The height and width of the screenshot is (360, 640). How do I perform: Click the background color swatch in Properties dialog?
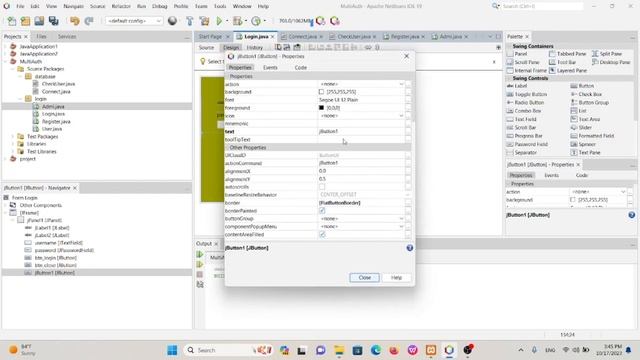[321, 92]
